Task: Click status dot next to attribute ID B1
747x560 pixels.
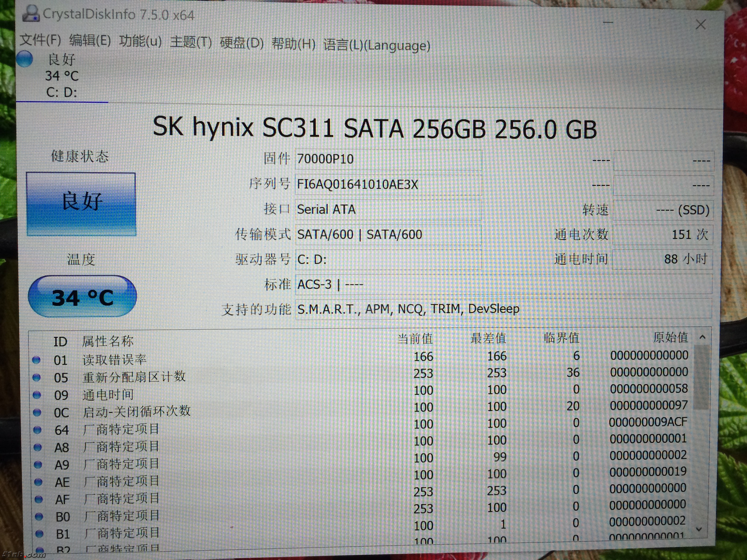Action: click(x=39, y=534)
